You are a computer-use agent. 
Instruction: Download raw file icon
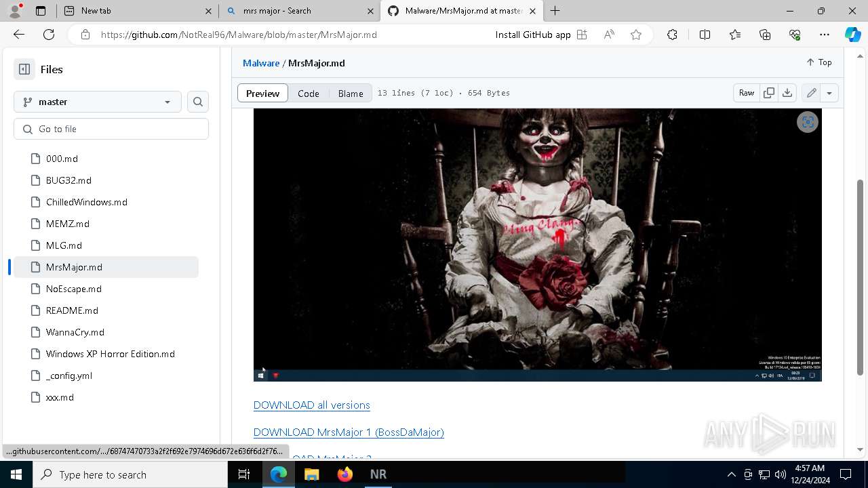pos(787,93)
